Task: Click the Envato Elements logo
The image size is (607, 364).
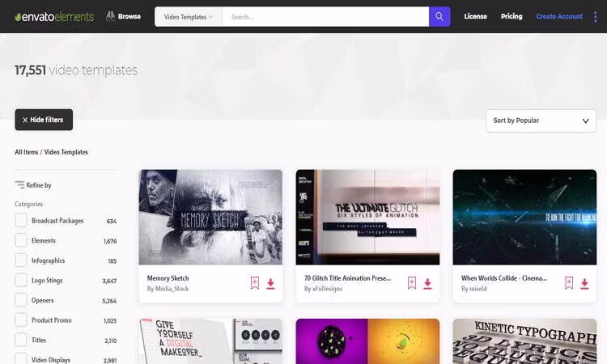Action: (53, 17)
